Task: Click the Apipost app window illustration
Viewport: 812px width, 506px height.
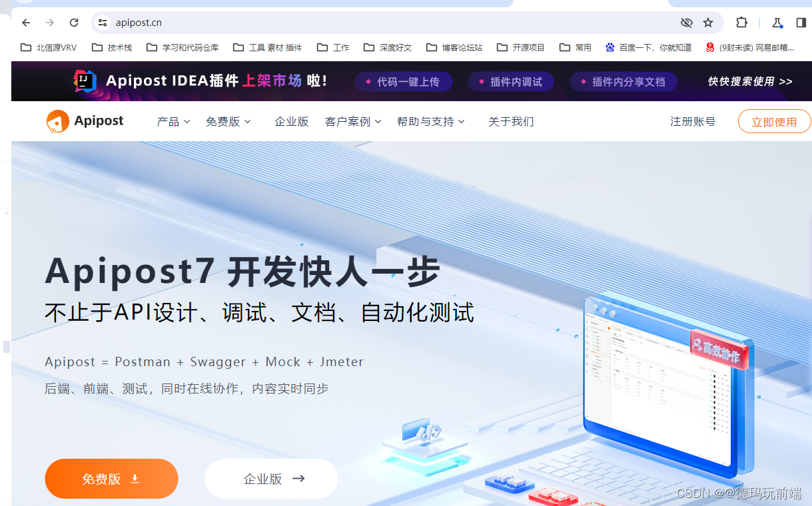Action: click(668, 386)
